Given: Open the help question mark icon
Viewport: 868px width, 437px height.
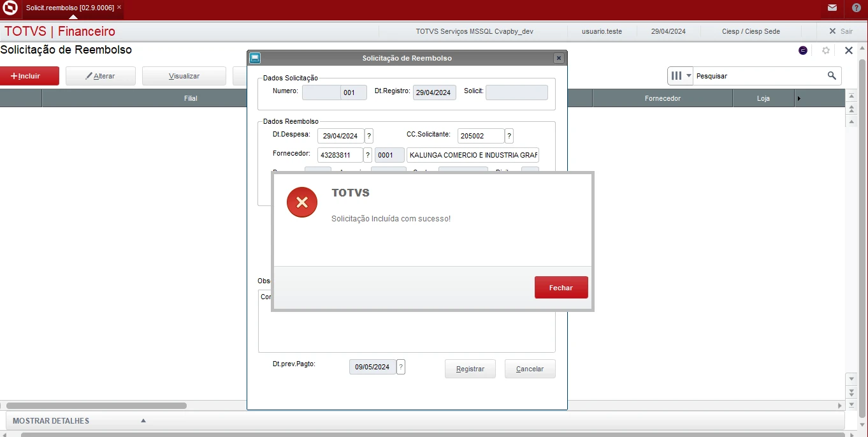Looking at the screenshot, I should pyautogui.click(x=856, y=8).
